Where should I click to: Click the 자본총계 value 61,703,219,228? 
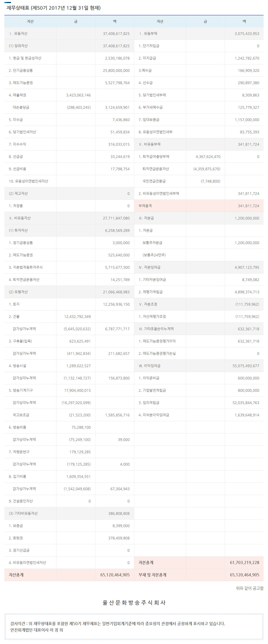[x=244, y=562]
